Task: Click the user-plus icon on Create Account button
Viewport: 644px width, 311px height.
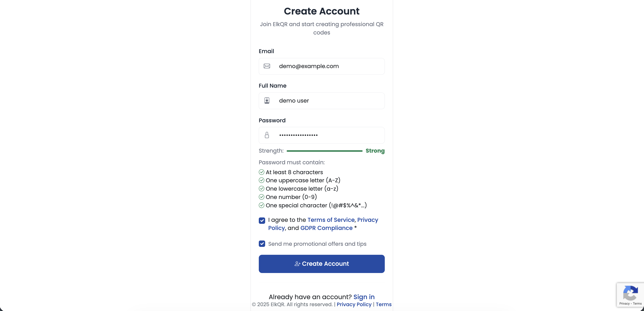Action: 297,264
